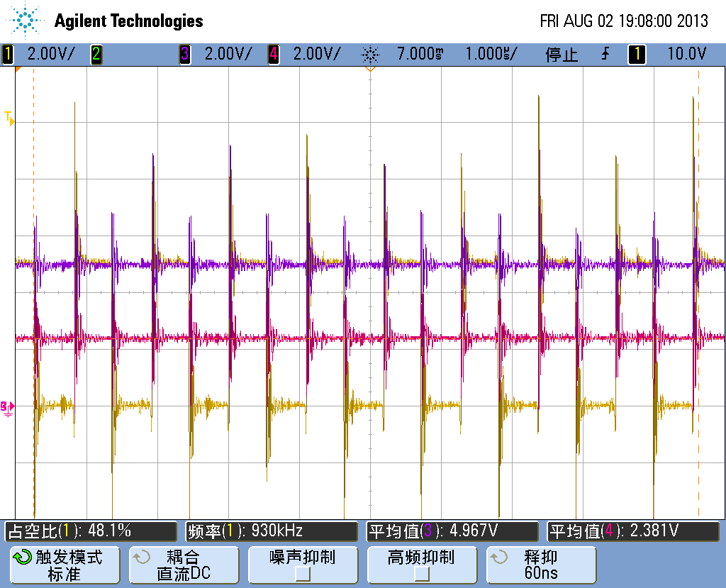The width and height of the screenshot is (726, 588).
Task: Select the purple channel 3 indicator badge
Action: (185, 54)
